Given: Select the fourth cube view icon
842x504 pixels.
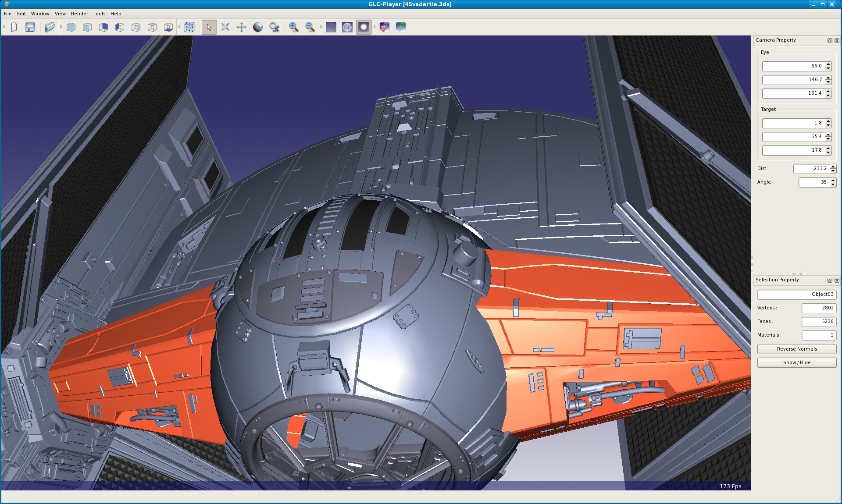Looking at the screenshot, I should click(120, 27).
